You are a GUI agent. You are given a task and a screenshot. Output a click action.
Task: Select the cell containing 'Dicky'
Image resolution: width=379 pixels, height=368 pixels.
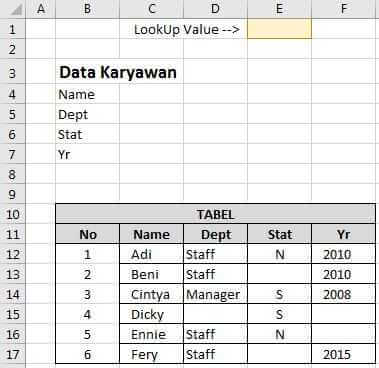tap(151, 314)
